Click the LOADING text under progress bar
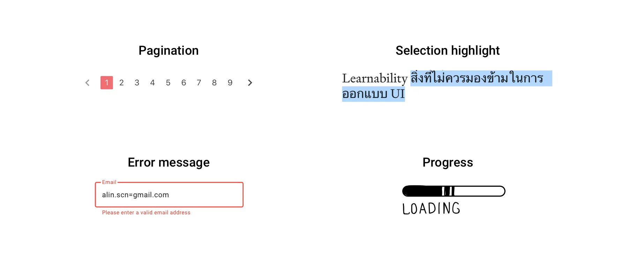The height and width of the screenshot is (253, 644). point(431,209)
